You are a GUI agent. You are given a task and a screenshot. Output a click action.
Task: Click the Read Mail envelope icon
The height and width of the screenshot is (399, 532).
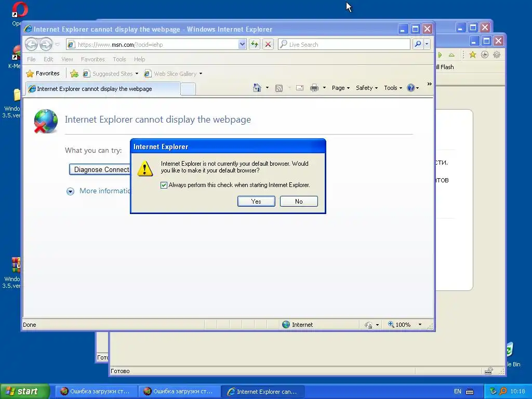click(300, 88)
